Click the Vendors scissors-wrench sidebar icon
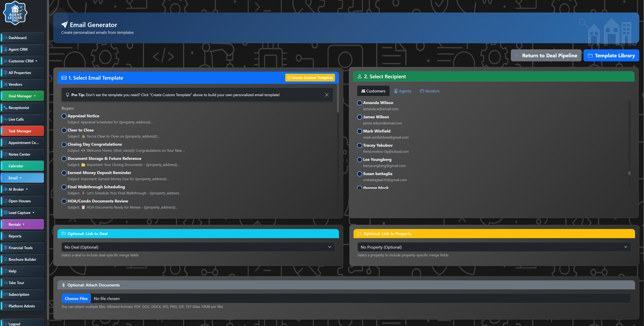The width and height of the screenshot is (644, 326). click(x=6, y=84)
